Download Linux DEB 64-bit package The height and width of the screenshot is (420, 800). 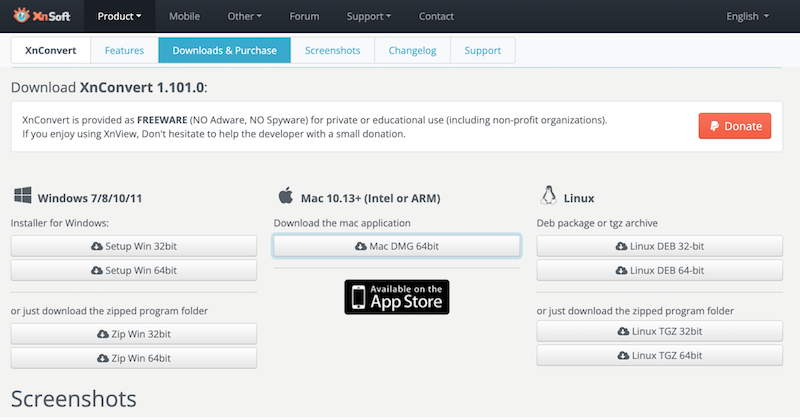coord(660,270)
